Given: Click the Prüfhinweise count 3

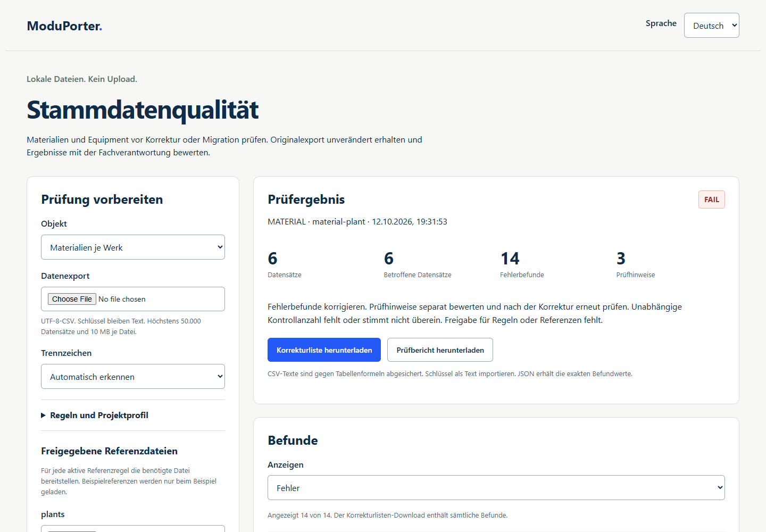Looking at the screenshot, I should point(621,259).
